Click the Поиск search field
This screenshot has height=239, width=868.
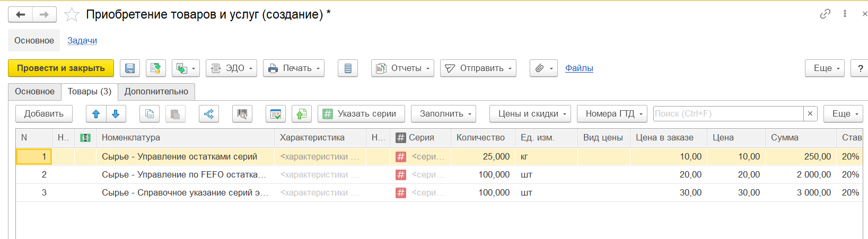728,114
